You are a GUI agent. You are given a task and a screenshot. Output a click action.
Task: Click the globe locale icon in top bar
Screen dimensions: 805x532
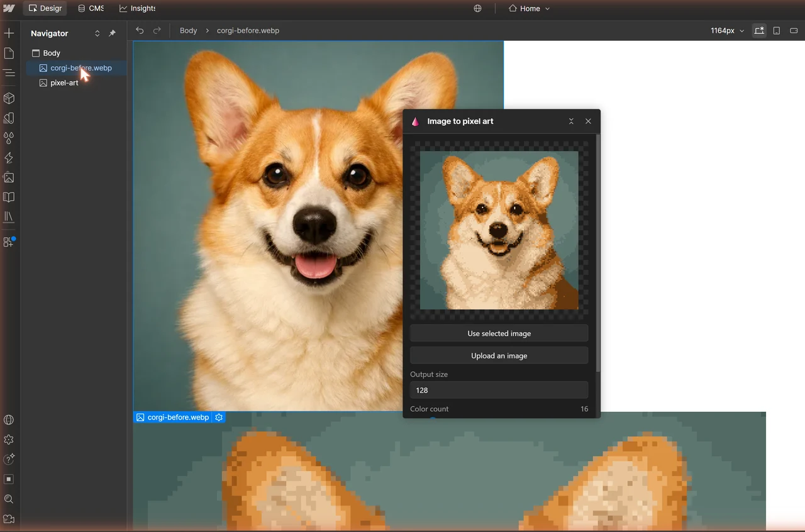click(478, 8)
